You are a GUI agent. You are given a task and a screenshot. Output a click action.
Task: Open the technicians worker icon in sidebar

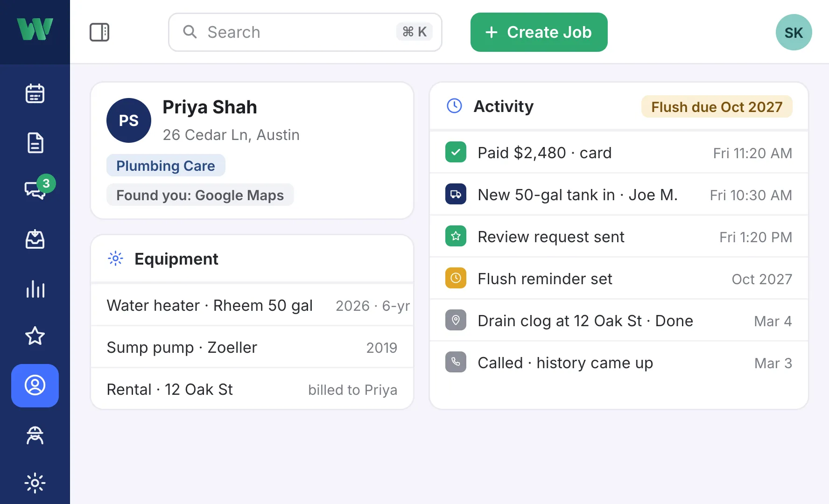(35, 435)
